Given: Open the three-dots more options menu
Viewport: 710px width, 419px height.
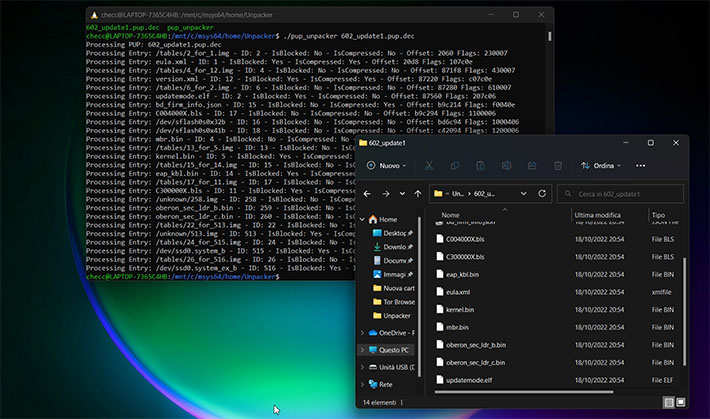Looking at the screenshot, I should (640, 166).
